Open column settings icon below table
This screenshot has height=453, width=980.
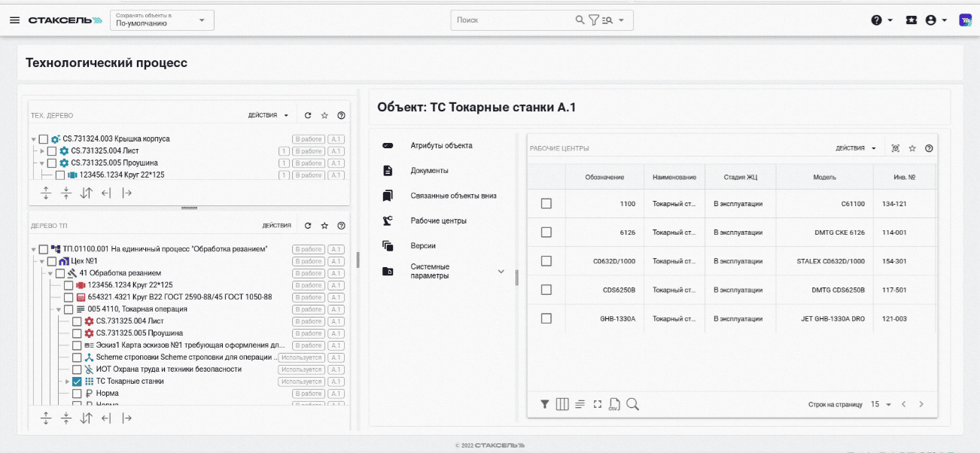(x=562, y=404)
